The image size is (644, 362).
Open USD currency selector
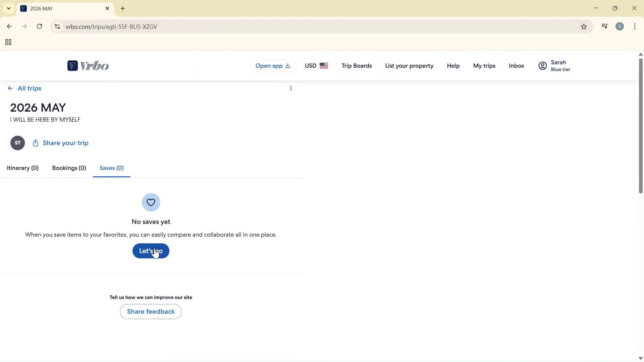316,66
